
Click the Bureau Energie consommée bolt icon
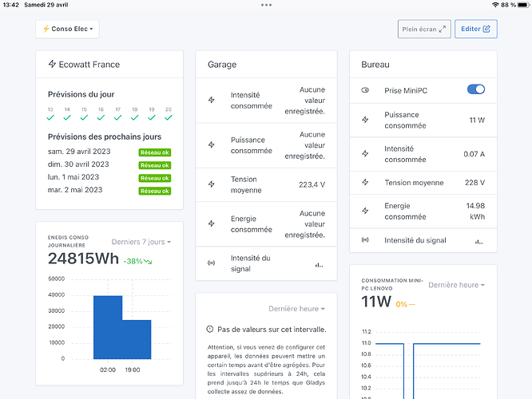click(366, 211)
